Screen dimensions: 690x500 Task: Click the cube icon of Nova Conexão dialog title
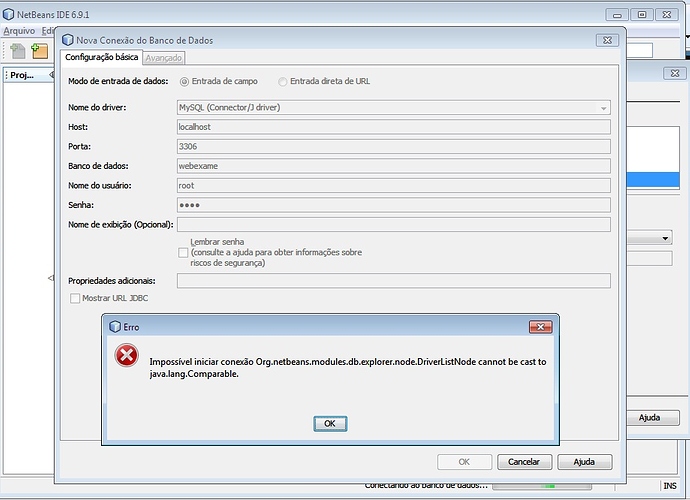pyautogui.click(x=67, y=40)
